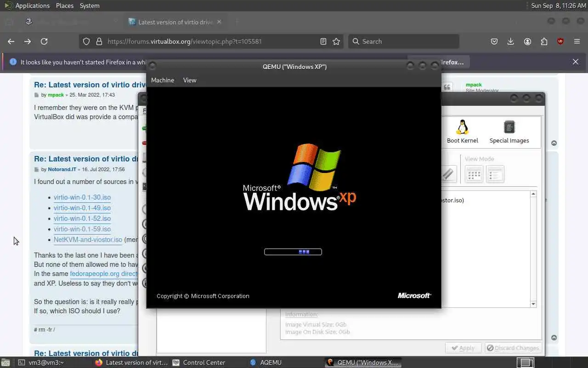This screenshot has height=368, width=588.
Task: Click the tracking protection shield icon
Action: (x=86, y=41)
